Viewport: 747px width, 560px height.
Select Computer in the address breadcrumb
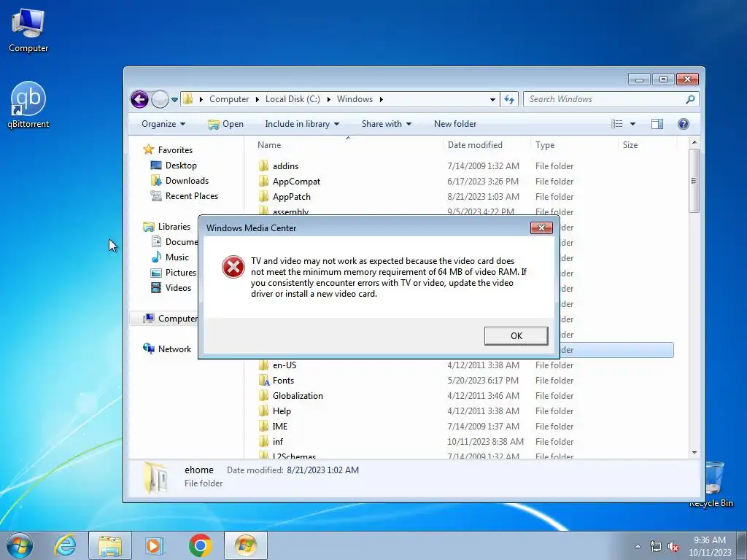[x=229, y=99]
